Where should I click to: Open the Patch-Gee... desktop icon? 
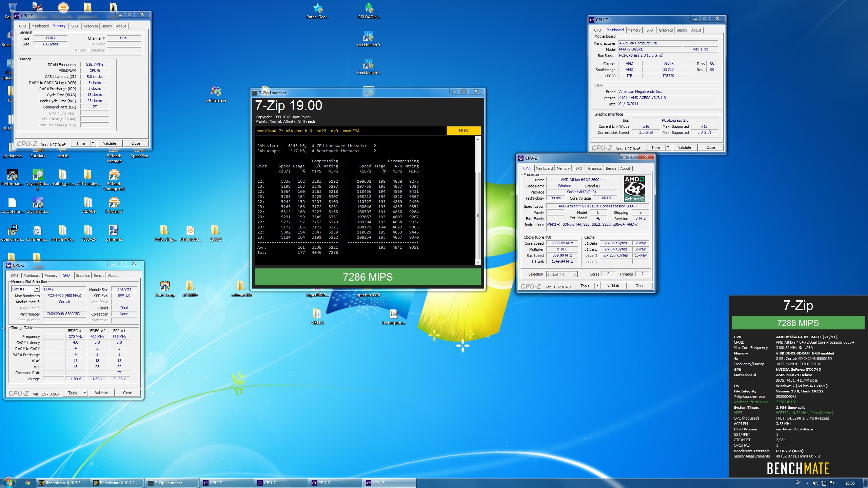click(317, 11)
